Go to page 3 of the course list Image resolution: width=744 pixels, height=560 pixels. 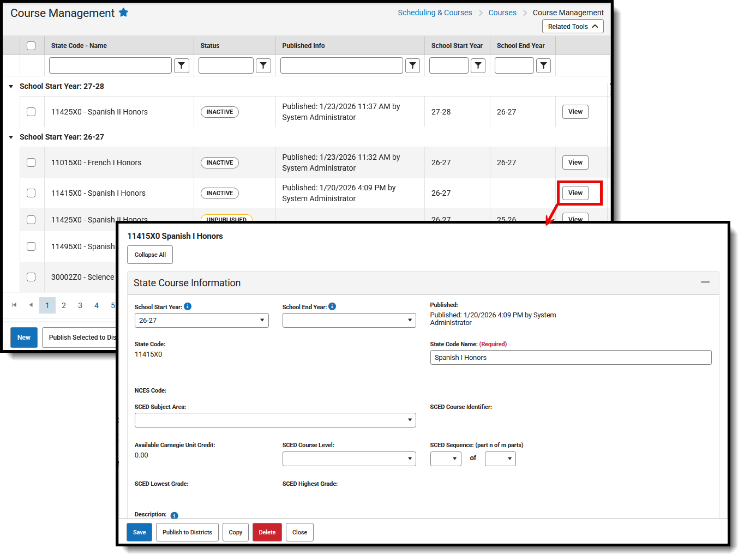(80, 305)
